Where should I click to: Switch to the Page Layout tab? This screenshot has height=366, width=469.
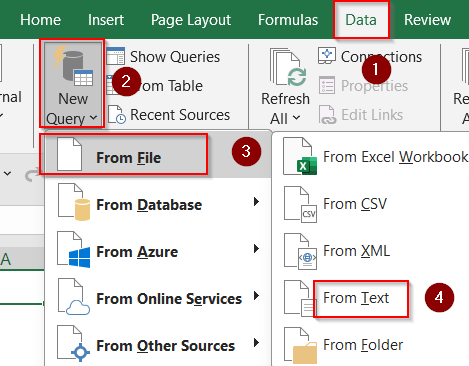click(191, 20)
